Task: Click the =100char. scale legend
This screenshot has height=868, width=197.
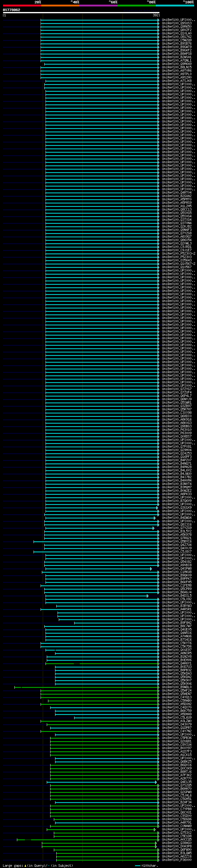Action: (147, 865)
